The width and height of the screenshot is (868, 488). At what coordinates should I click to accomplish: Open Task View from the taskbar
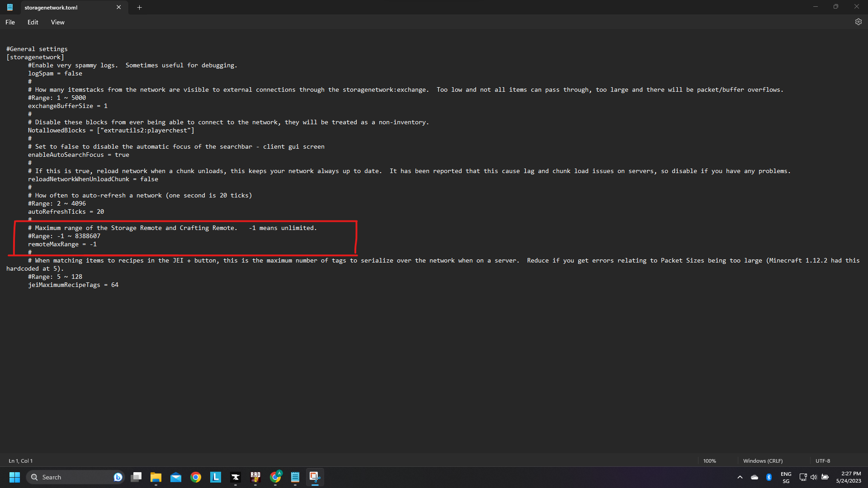pyautogui.click(x=136, y=477)
